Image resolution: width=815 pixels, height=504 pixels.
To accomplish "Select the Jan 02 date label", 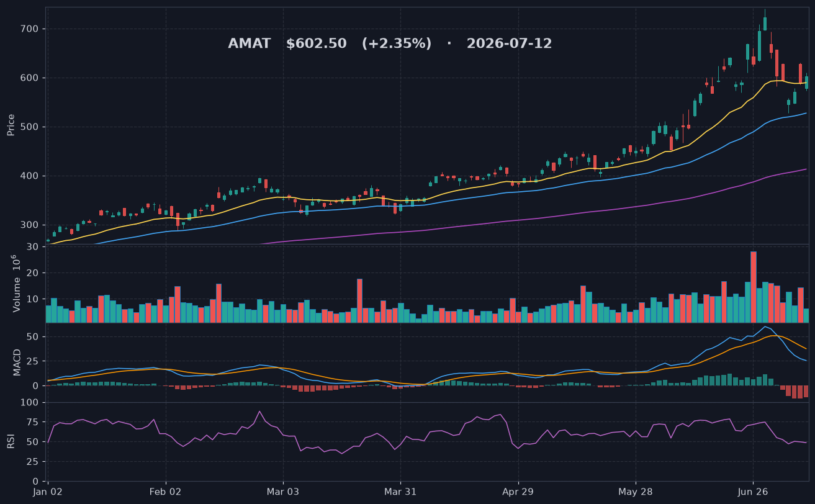I will [48, 492].
